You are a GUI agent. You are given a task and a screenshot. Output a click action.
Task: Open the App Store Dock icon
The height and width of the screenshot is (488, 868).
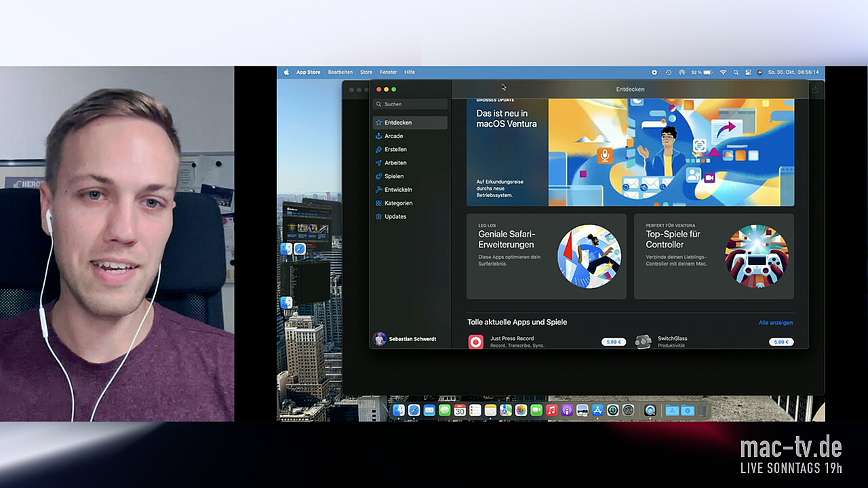(598, 410)
